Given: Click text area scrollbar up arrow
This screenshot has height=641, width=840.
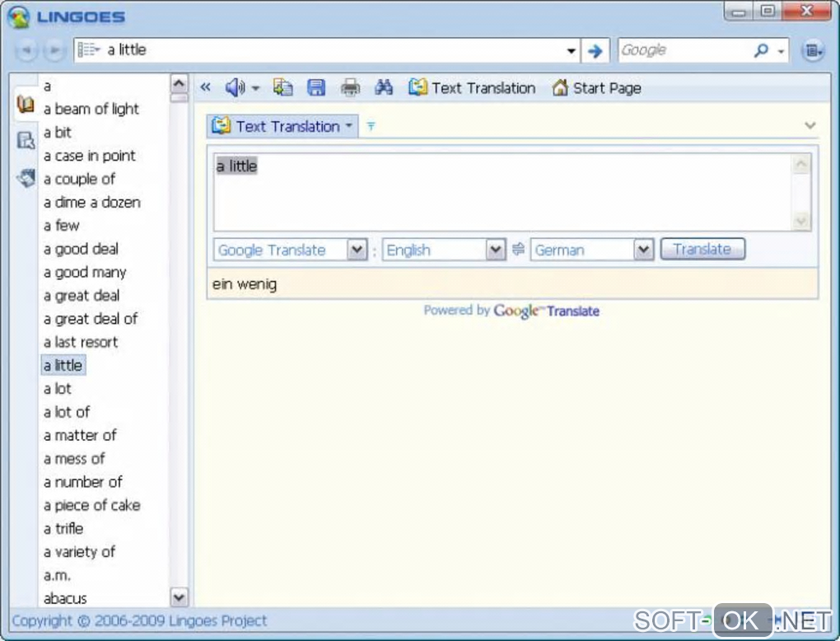Looking at the screenshot, I should pyautogui.click(x=801, y=164).
